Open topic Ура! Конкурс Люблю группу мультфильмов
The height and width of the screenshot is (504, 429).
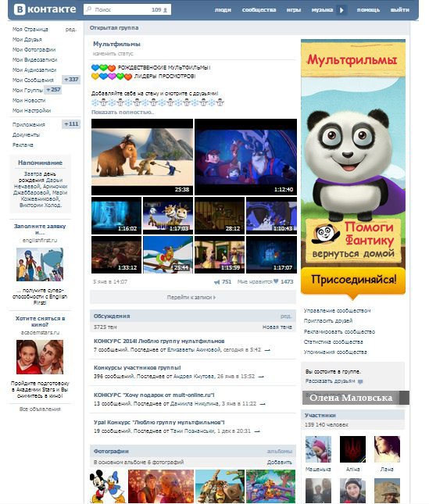(159, 422)
